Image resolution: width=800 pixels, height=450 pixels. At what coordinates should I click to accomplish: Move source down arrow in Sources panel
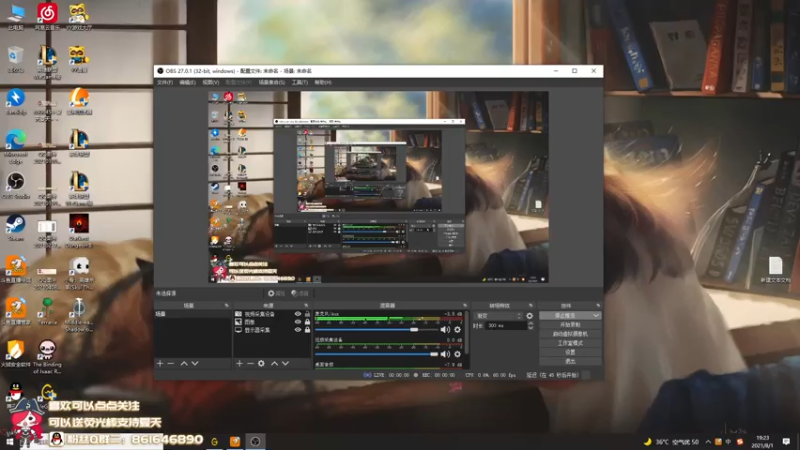click(x=285, y=363)
